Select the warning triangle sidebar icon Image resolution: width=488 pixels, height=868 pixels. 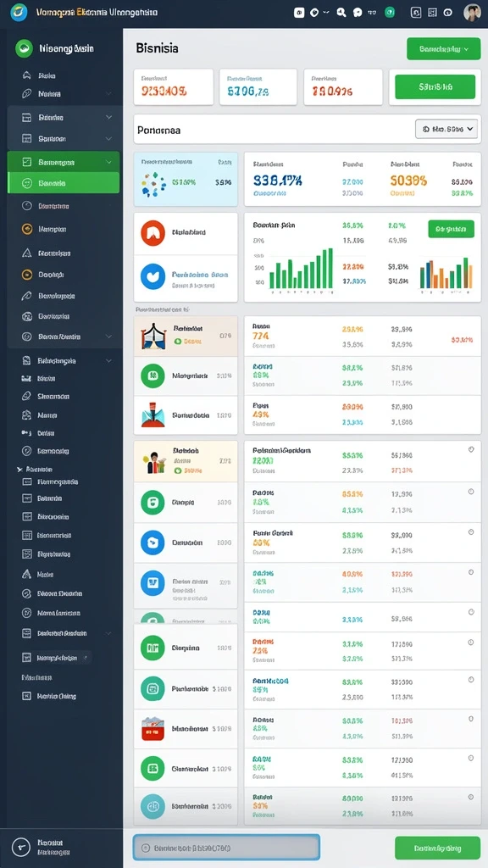pos(26,253)
